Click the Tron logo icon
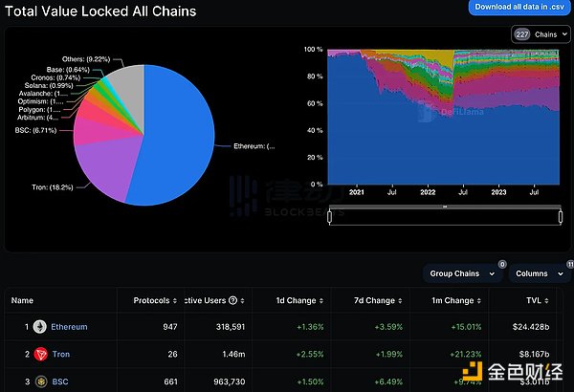 [40, 354]
